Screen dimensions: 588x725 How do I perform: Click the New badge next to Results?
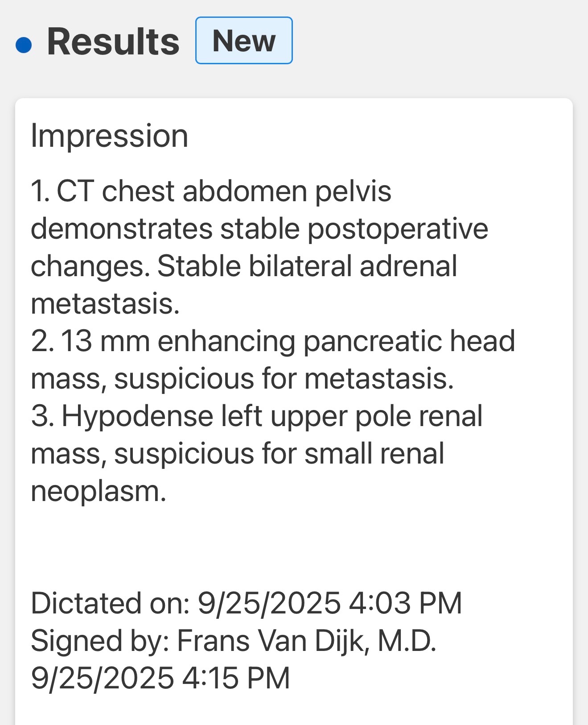244,41
